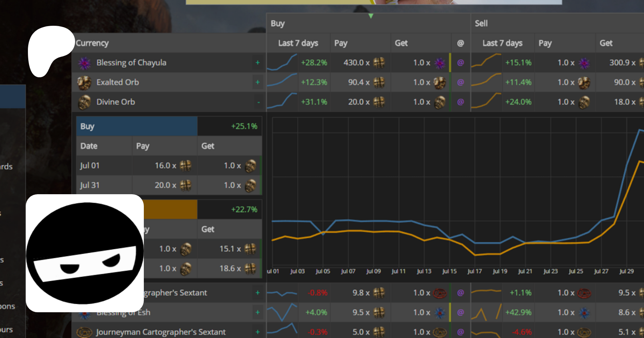The height and width of the screenshot is (338, 644).
Task: Open trade link @ for Blessing of Chayula
Action: coord(460,63)
